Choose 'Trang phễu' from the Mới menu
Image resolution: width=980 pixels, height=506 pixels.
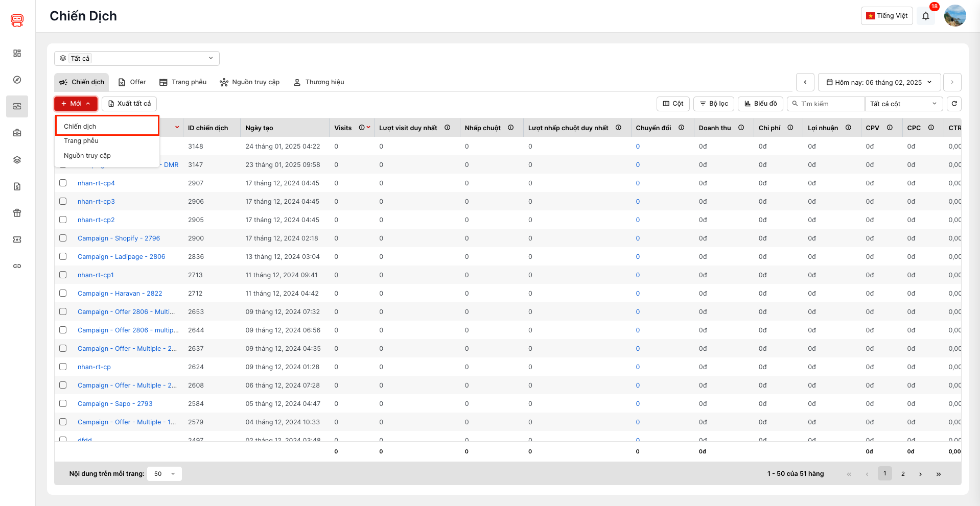pos(81,141)
